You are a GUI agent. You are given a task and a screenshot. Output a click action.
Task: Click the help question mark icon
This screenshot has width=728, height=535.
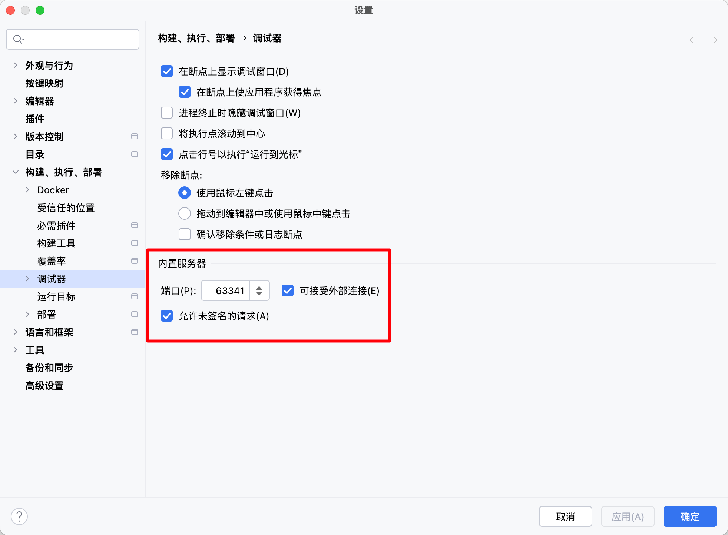(x=19, y=516)
